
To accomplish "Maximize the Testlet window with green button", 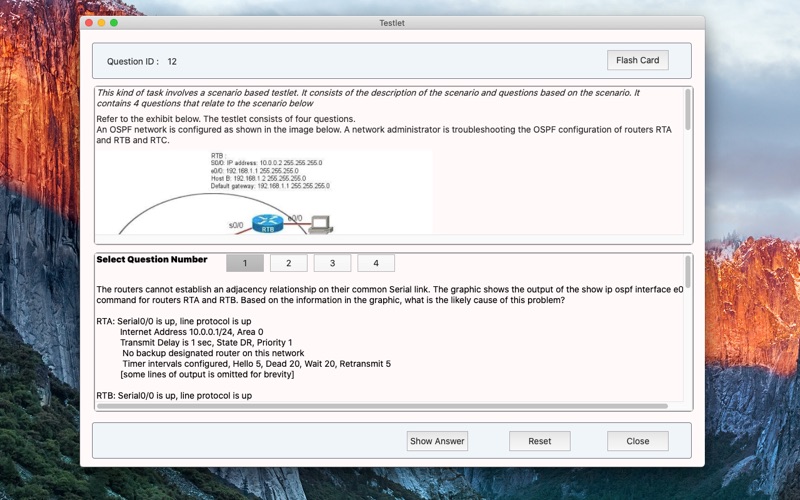I will tap(114, 23).
